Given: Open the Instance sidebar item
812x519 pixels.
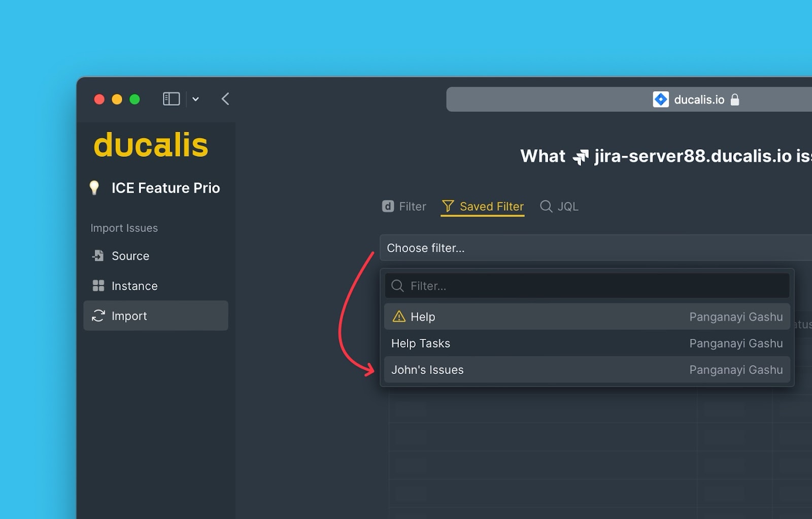Looking at the screenshot, I should 134,286.
